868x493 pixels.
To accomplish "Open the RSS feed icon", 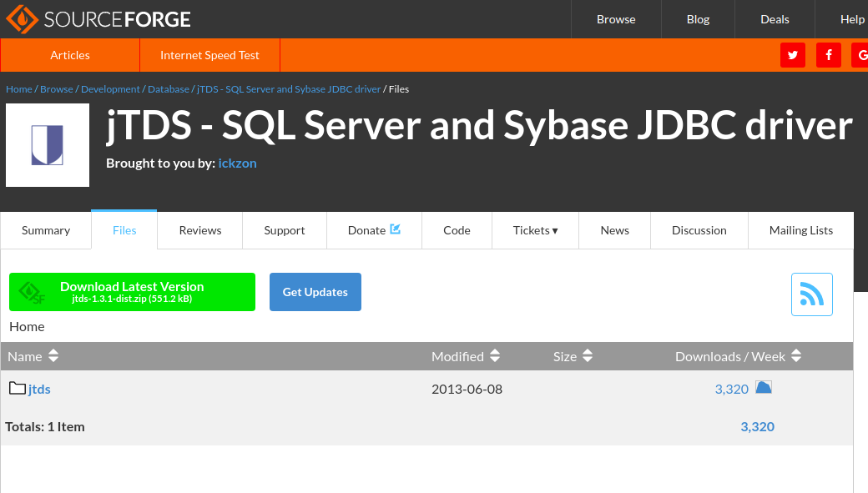I will [811, 294].
